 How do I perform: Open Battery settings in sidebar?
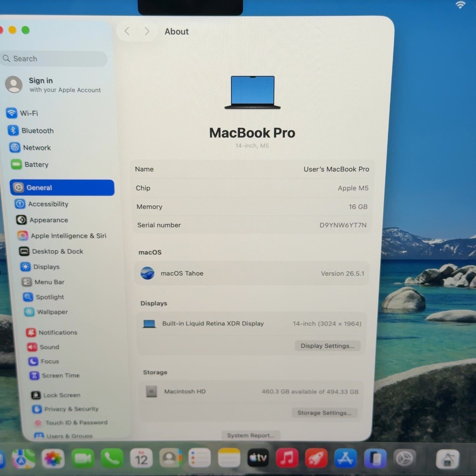click(x=30, y=164)
